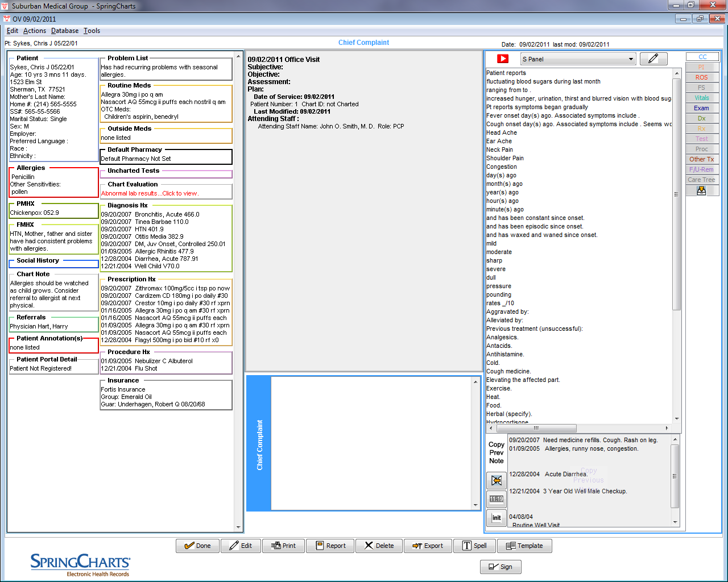Viewport: 728px width, 582px height.
Task: Click the red play arrow icon beside S Panel
Action: tap(503, 59)
